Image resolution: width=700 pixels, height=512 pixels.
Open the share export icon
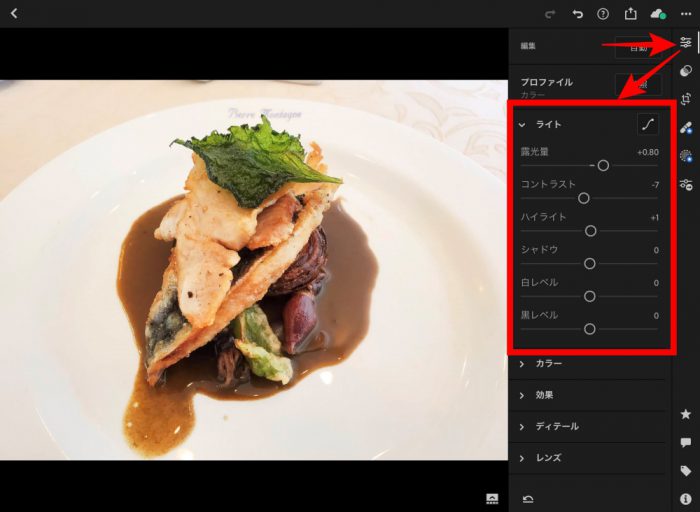click(630, 14)
